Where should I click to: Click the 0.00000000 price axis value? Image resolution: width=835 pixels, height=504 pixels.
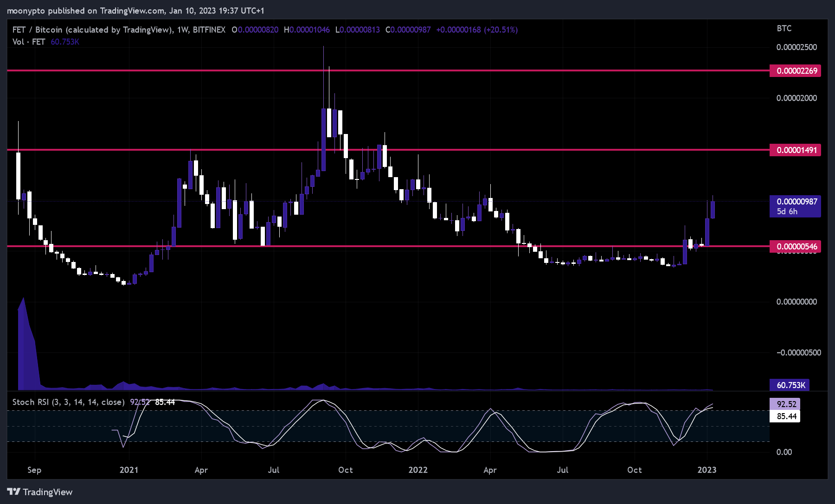[x=796, y=302]
